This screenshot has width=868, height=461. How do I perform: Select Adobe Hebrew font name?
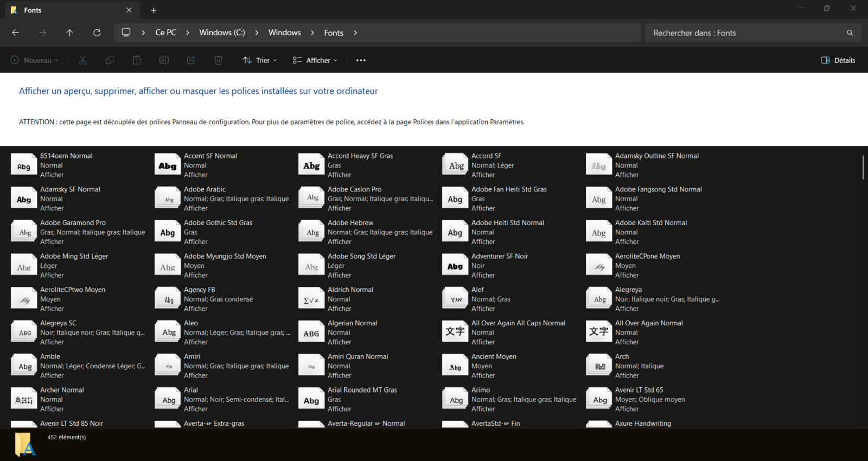350,222
